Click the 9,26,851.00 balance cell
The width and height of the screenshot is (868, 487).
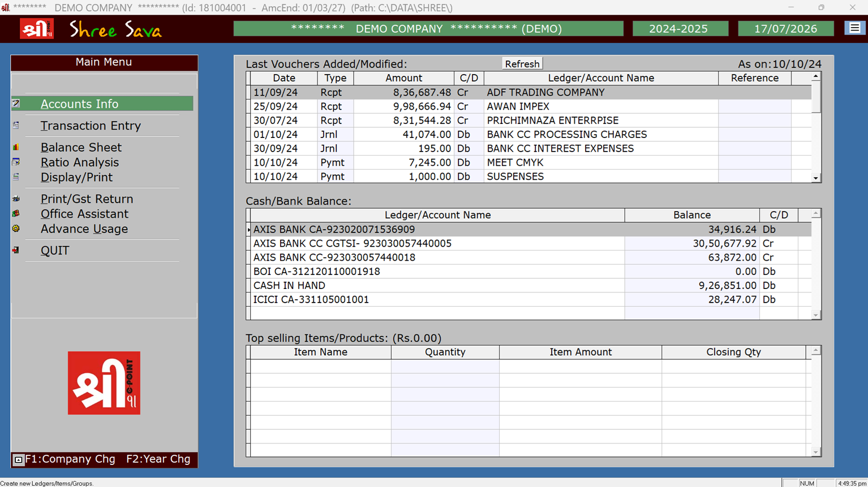coord(692,286)
